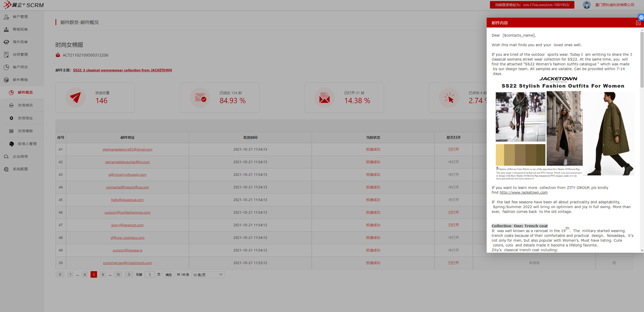The image size is (644, 312).
Task: Open the 海外拓客 menu item
Action: coord(21,42)
